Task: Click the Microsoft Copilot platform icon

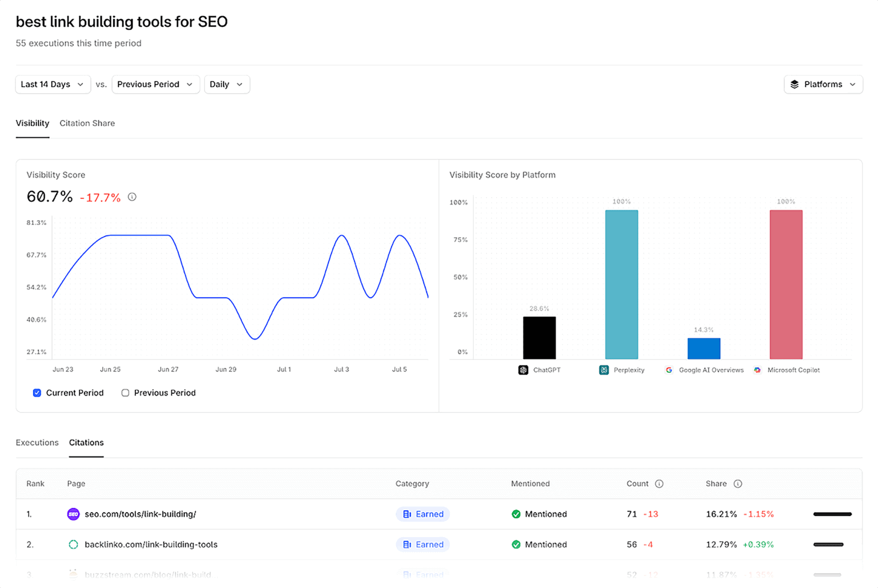Action: [x=757, y=370]
